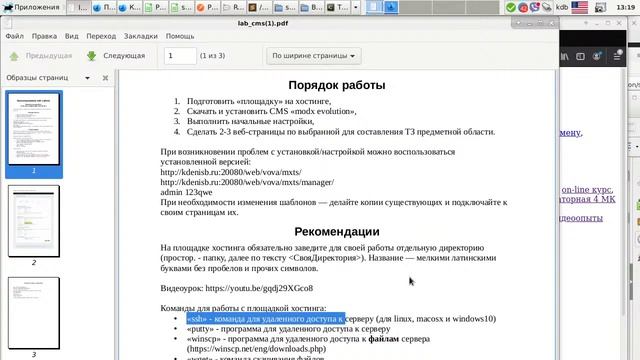
Task: Switch to the spreadsheet taskbar window 's...'
Action: (181, 7)
